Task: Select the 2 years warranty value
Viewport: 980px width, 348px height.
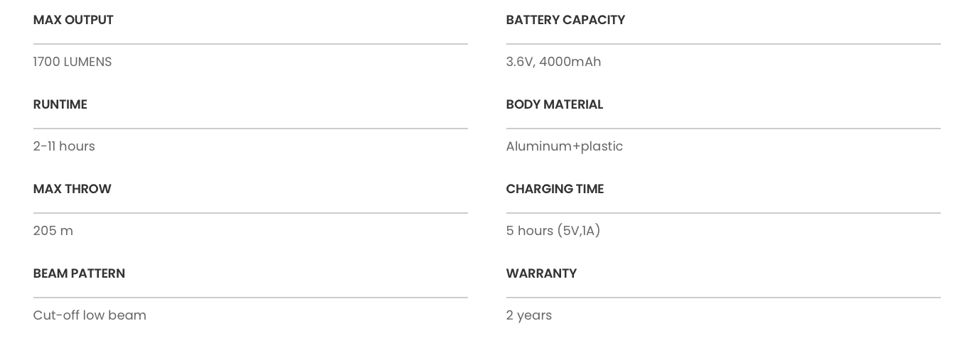Action: (x=529, y=315)
